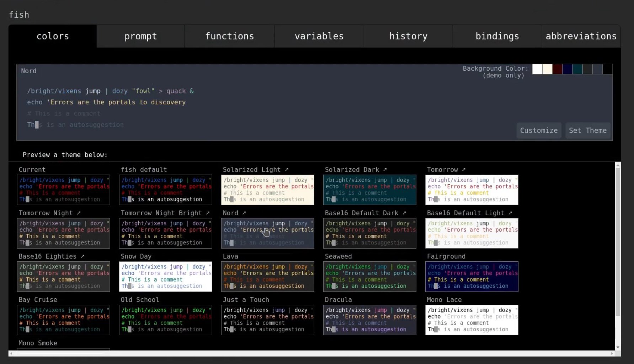This screenshot has width=634, height=364.
Task: Select the colors tab
Action: pyautogui.click(x=53, y=36)
